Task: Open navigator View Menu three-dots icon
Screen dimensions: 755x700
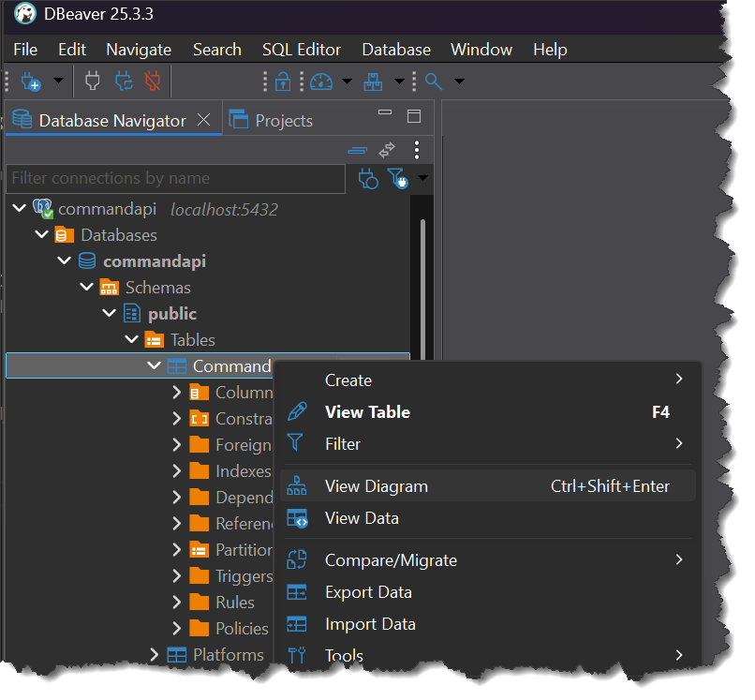Action: (x=417, y=150)
